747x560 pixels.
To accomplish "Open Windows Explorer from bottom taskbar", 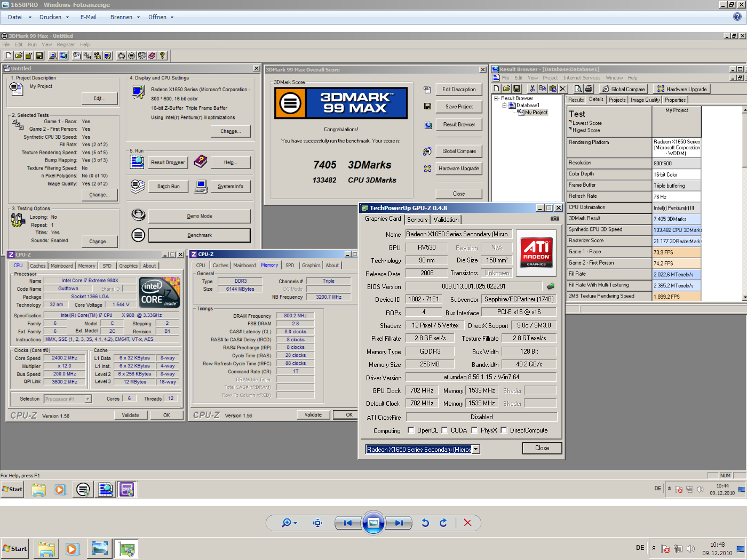I will [x=46, y=549].
